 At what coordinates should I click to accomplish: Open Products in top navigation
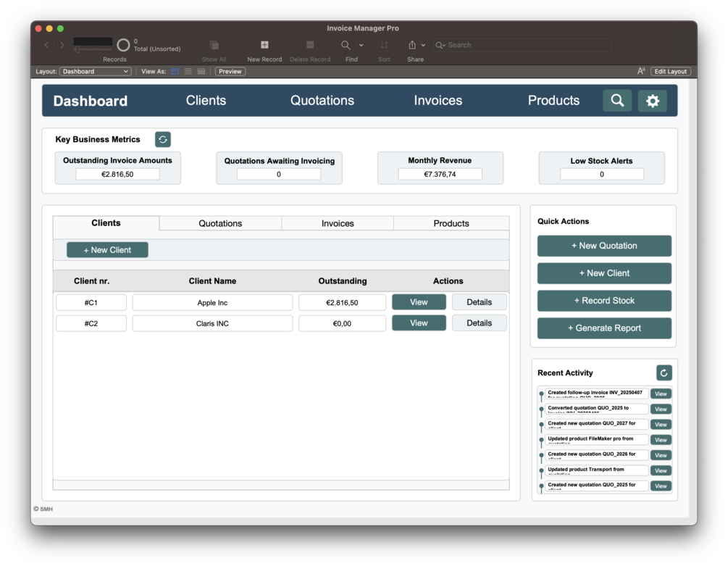click(553, 100)
